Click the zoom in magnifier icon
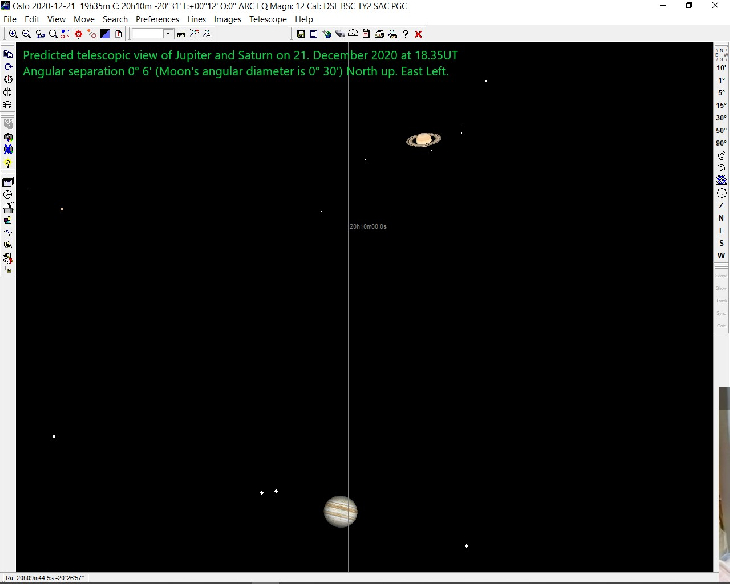The width and height of the screenshot is (730, 584). coord(12,33)
